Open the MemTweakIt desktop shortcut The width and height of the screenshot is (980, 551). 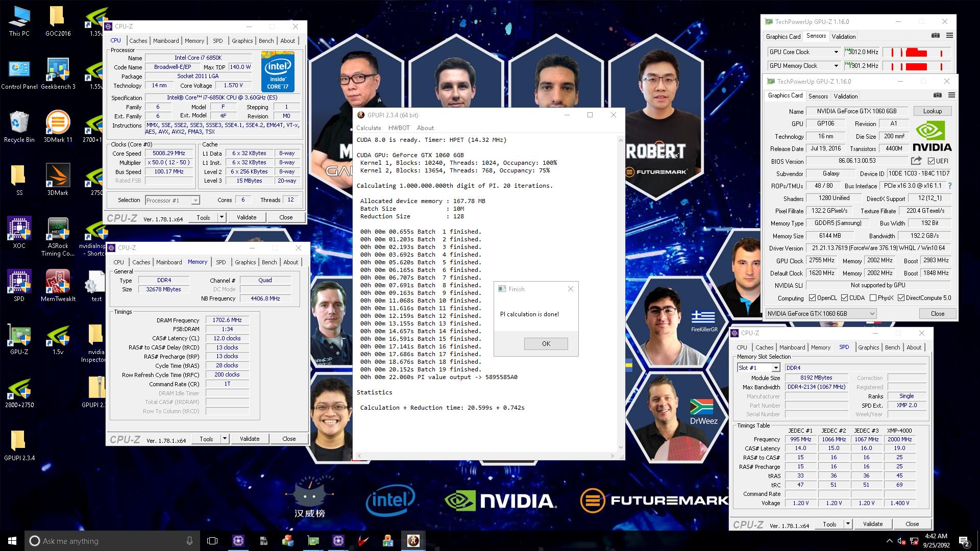58,286
